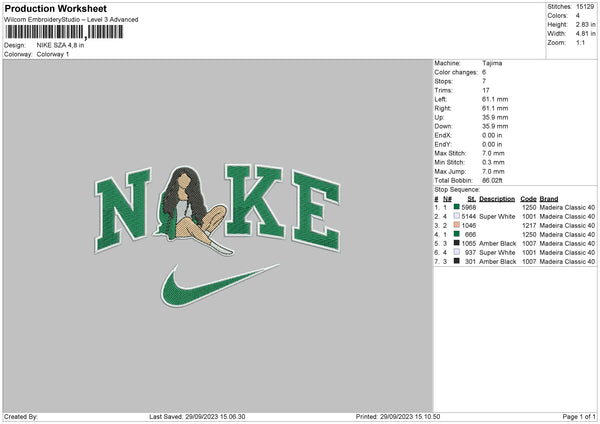Click the Amber Black swatch in stop 5

(x=456, y=243)
